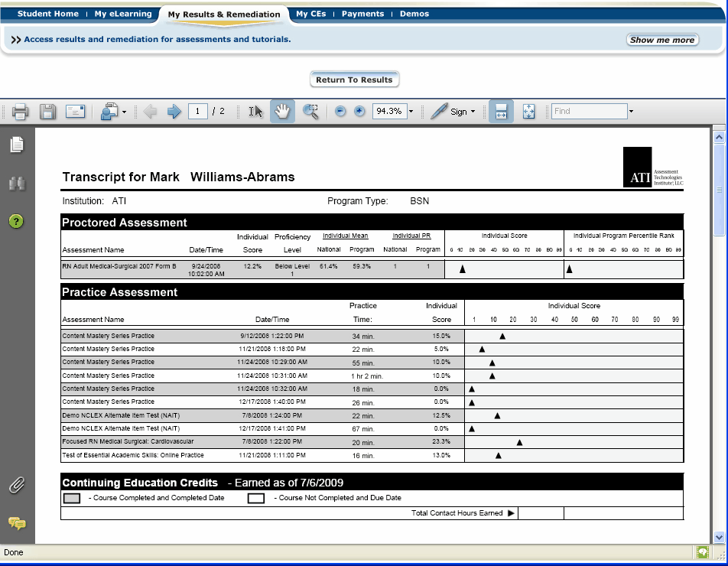Click the Return To Results button
The width and height of the screenshot is (728, 566).
tap(354, 79)
